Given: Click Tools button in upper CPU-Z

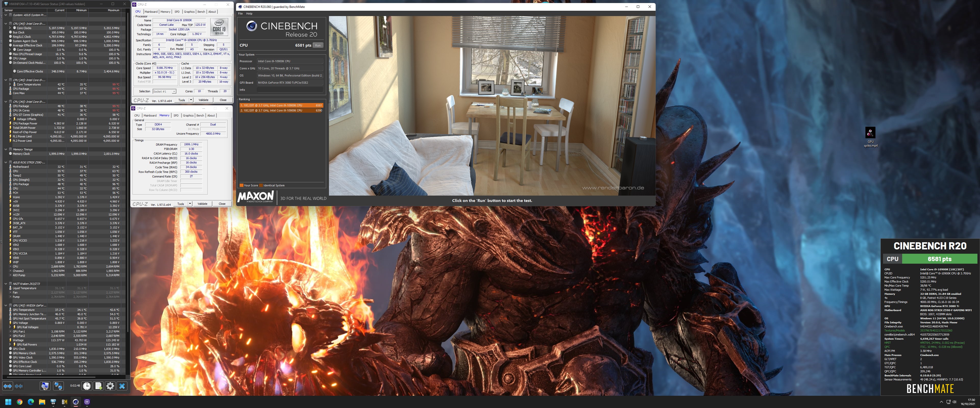Looking at the screenshot, I should pos(181,100).
